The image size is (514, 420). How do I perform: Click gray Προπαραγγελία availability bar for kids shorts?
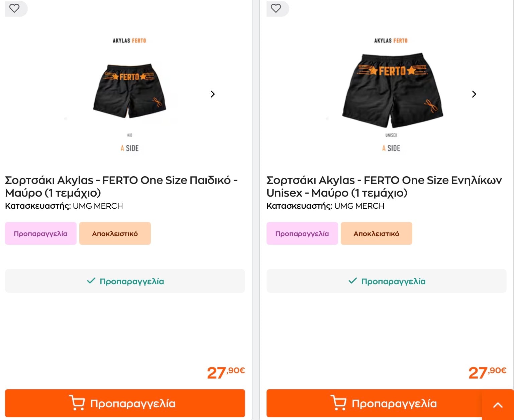coord(125,281)
